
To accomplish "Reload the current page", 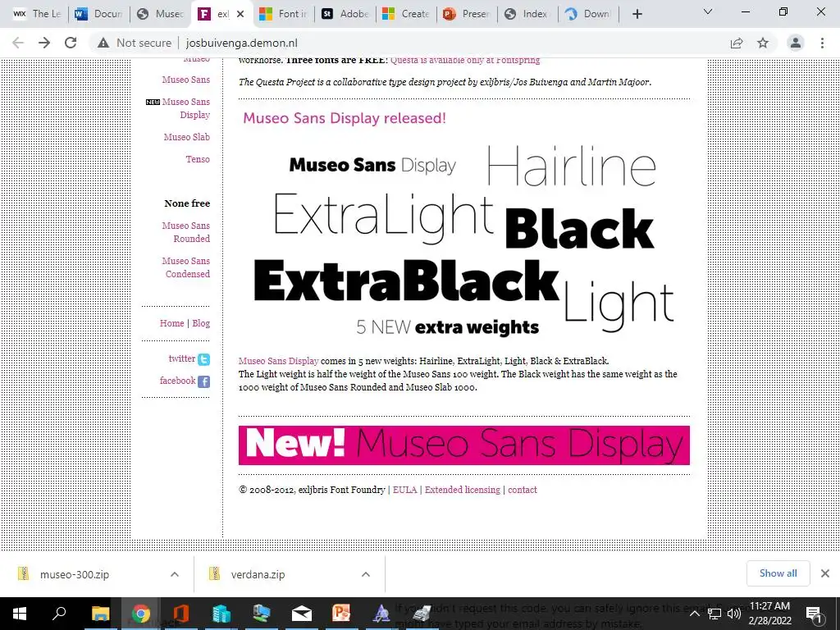I will coord(71,43).
